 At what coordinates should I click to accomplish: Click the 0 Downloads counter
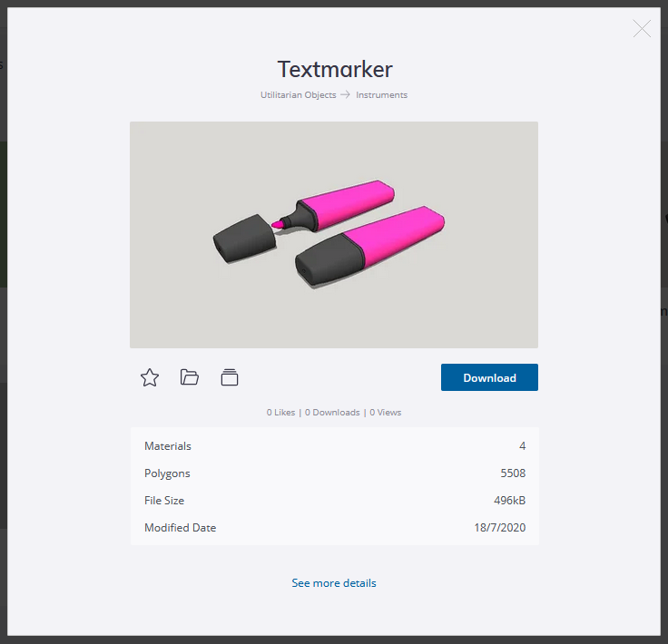(332, 412)
